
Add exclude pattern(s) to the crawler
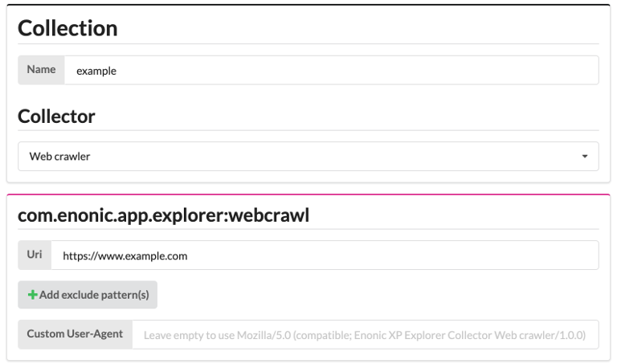(x=88, y=295)
